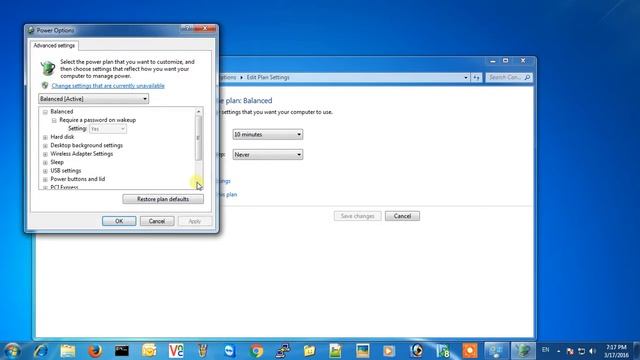Viewport: 640px width, 360px height.
Task: Open the 10 minutes dropdown in Edit Plan Settings
Action: point(268,134)
